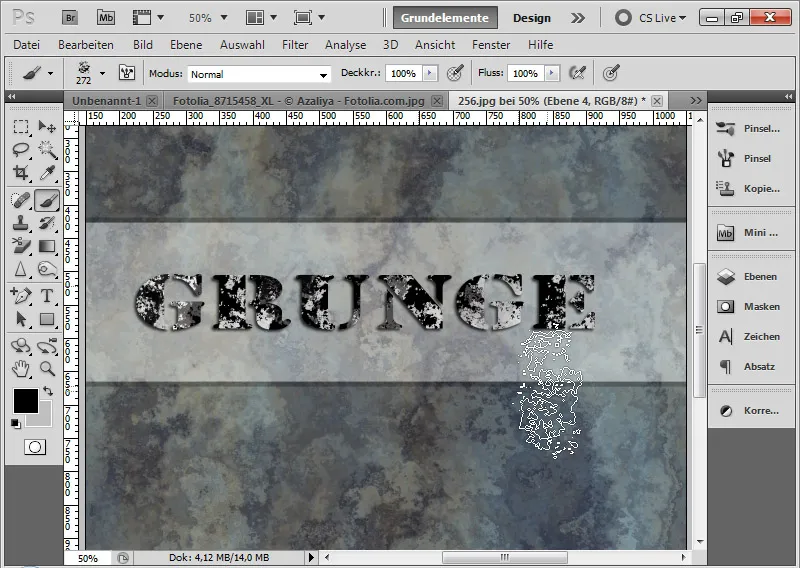This screenshot has height=568, width=800.
Task: Open the Datei menu
Action: tap(27, 45)
